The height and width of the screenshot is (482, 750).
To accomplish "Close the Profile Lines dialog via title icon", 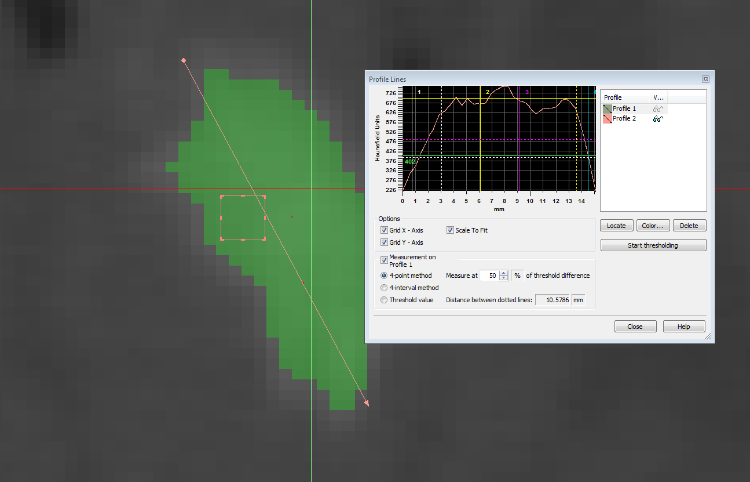I will pos(705,78).
